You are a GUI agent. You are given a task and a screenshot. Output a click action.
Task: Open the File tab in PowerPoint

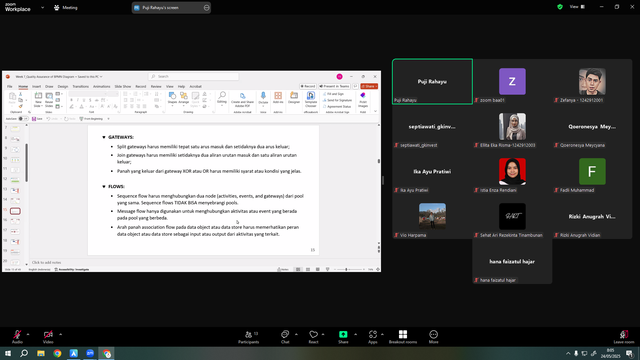click(10, 87)
